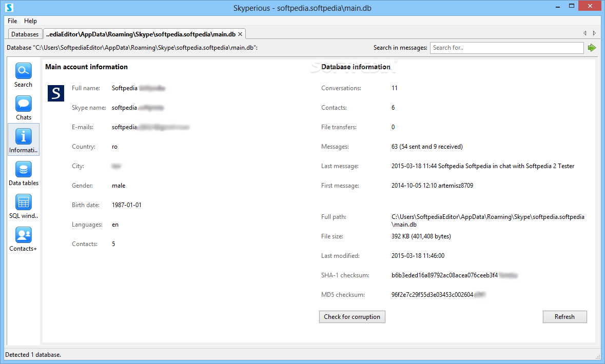Minimize the Skyperious window
Viewport: 605px width, 364px height.
tap(558, 6)
